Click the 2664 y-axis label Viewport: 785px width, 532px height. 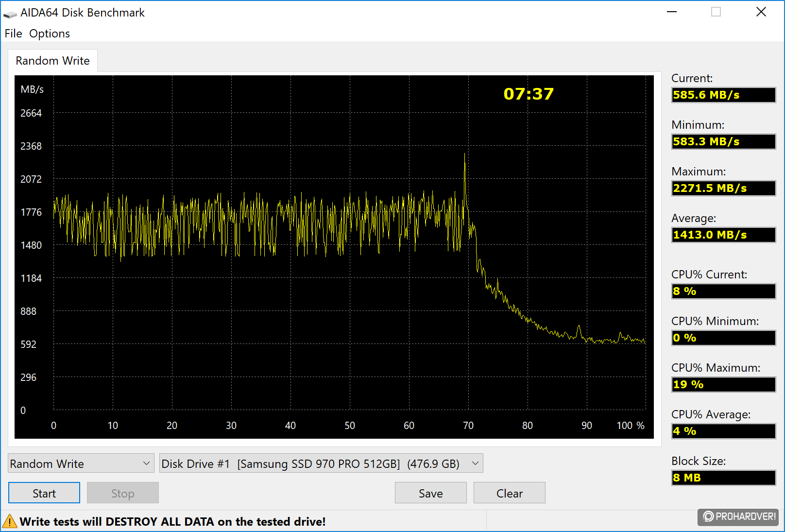pyautogui.click(x=31, y=113)
